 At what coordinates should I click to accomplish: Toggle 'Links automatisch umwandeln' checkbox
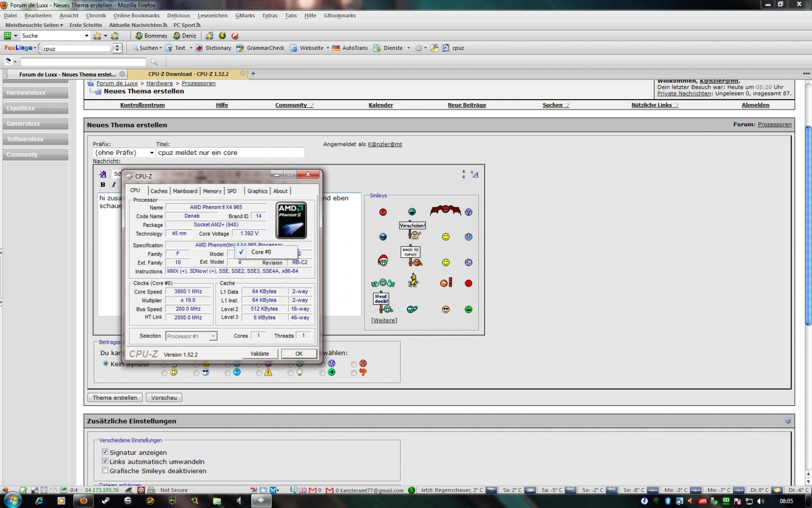click(x=105, y=461)
